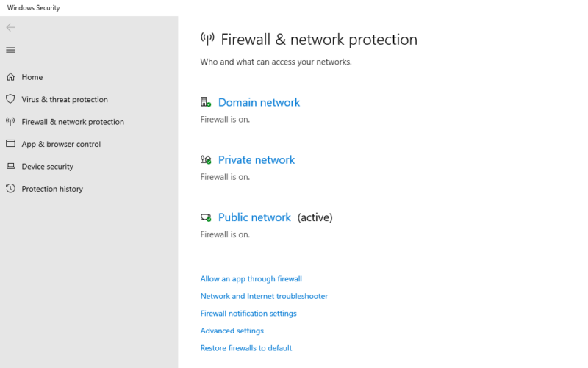Click the Domain network building icon
The height and width of the screenshot is (368, 588).
[x=206, y=103]
